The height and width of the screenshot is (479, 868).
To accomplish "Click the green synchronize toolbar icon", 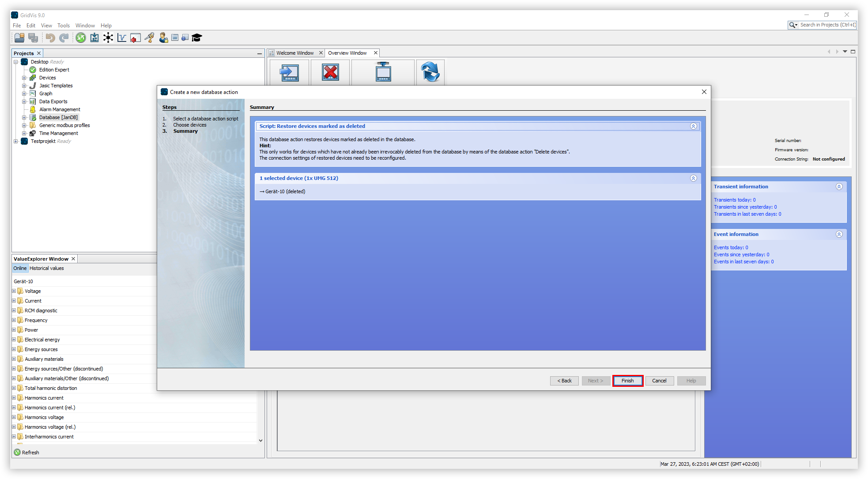I will click(81, 38).
